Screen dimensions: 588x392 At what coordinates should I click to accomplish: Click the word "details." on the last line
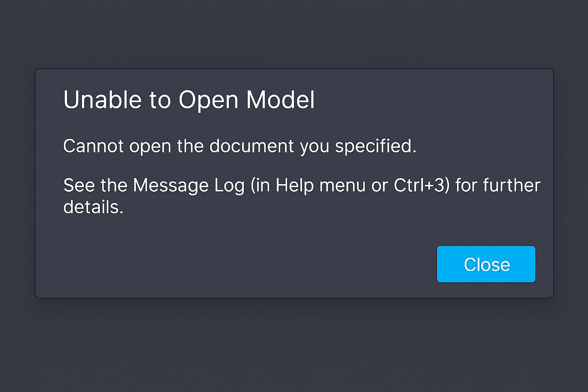[x=93, y=207]
